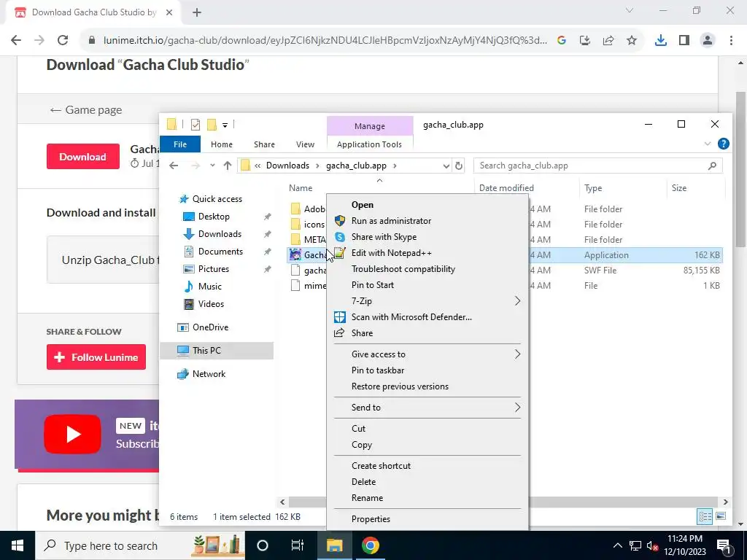Screen dimensions: 747x560
Task: Expand the 7-Zip submenu
Action: (x=517, y=301)
